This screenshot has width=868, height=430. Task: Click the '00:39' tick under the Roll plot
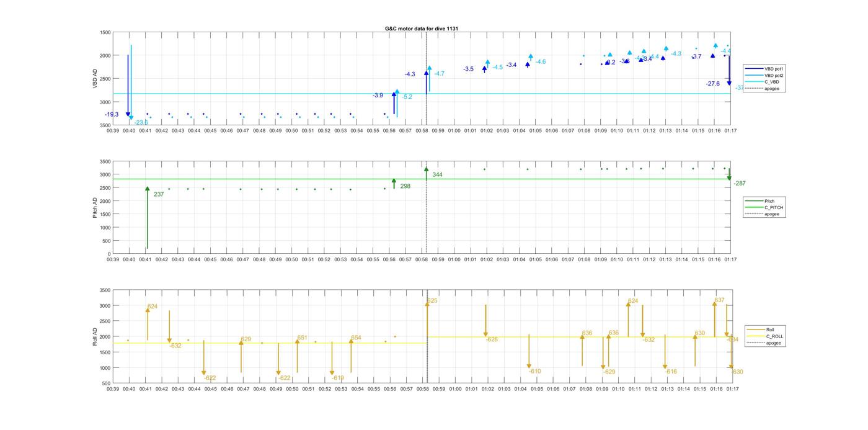113,389
